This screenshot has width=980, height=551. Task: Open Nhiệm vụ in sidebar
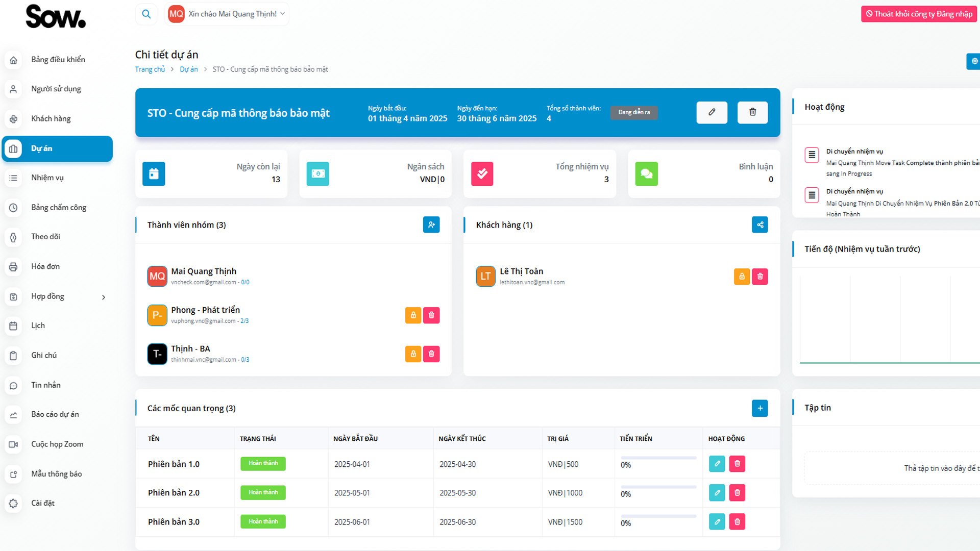tap(47, 178)
